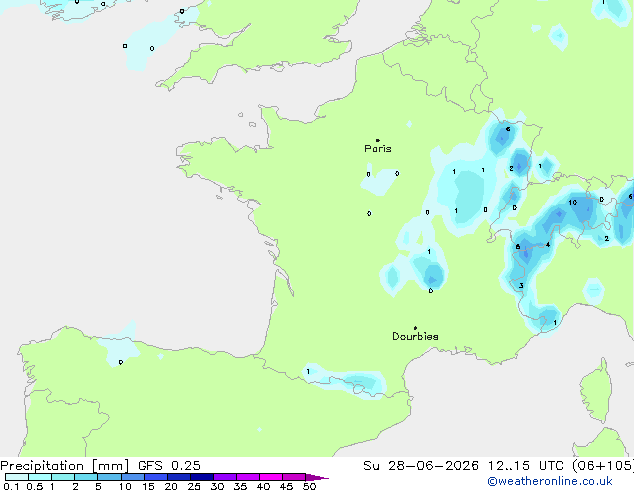Viewport: 634px width, 490px height.
Task: Pick the 20–25 mm legend color swatch
Action: click(178, 477)
